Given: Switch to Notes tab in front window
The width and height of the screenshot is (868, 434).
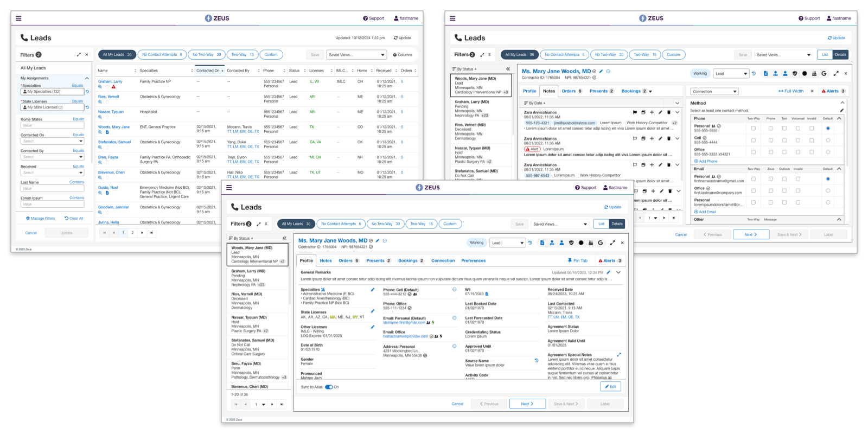Looking at the screenshot, I should (x=325, y=261).
